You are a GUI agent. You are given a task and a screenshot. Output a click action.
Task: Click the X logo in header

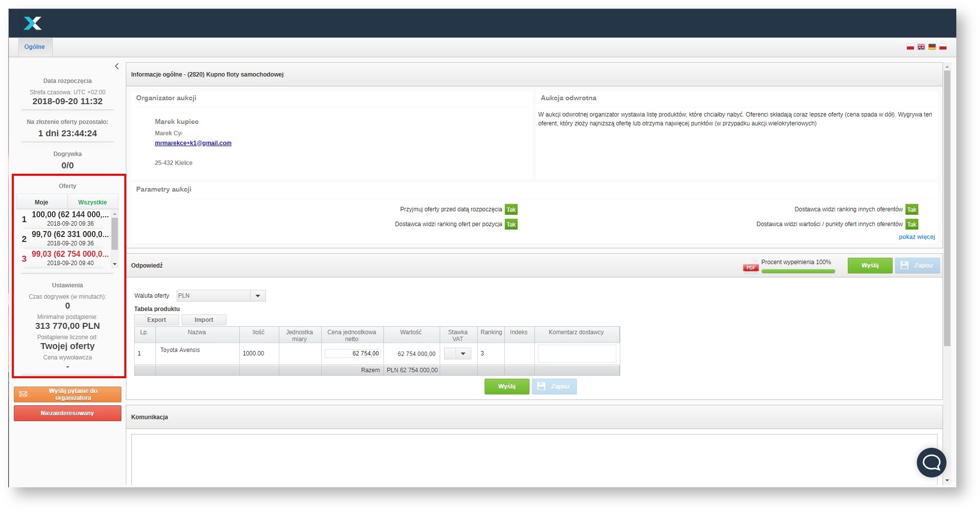[x=33, y=23]
